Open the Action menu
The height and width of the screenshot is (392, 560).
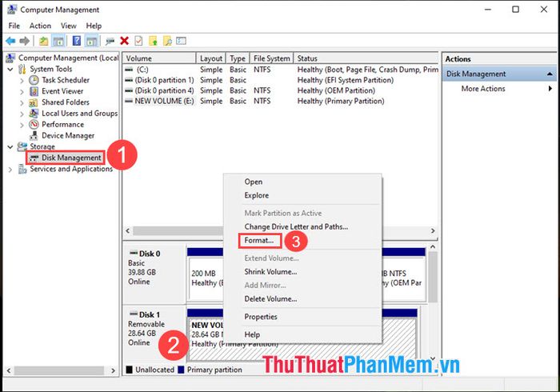pyautogui.click(x=40, y=26)
